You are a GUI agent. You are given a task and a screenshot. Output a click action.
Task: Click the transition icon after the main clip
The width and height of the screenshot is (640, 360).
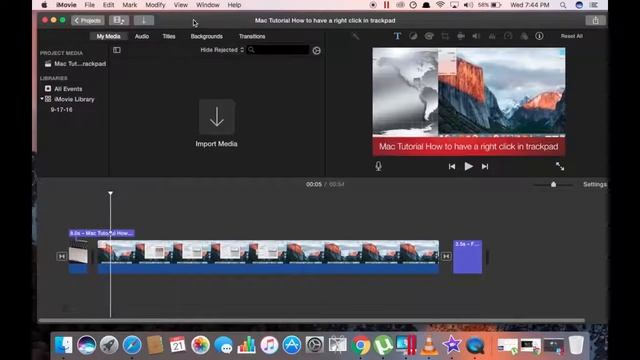446,256
